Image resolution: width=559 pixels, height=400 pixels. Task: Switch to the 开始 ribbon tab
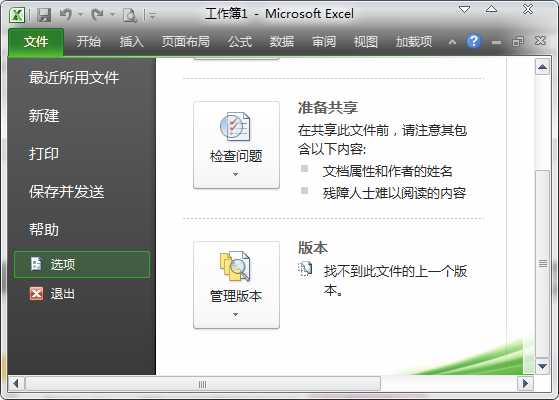point(88,42)
